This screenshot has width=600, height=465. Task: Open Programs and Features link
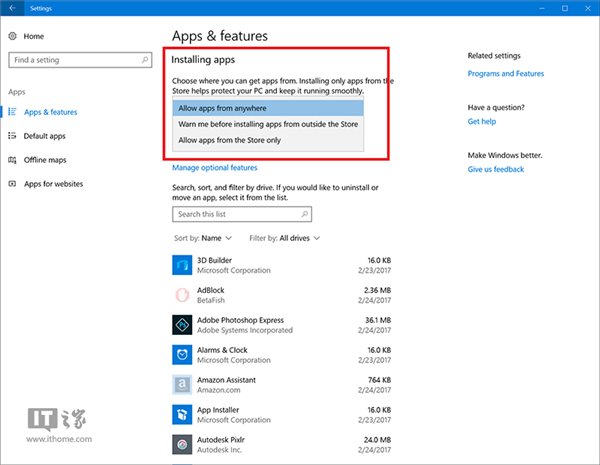(x=506, y=74)
